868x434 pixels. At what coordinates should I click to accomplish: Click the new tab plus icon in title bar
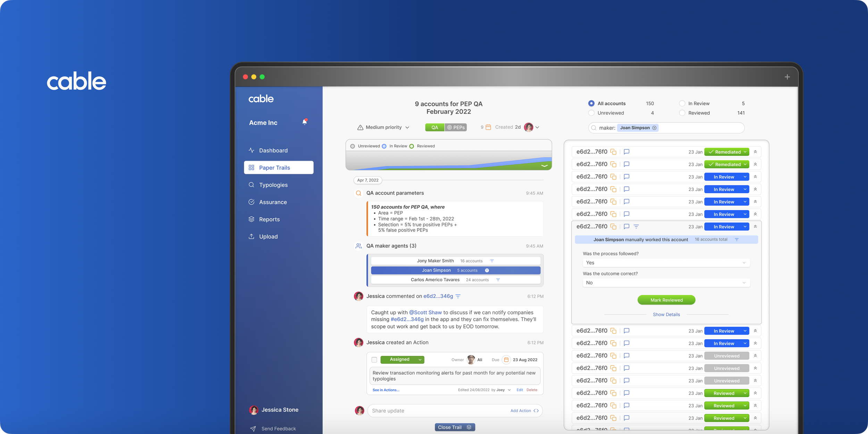tap(787, 77)
